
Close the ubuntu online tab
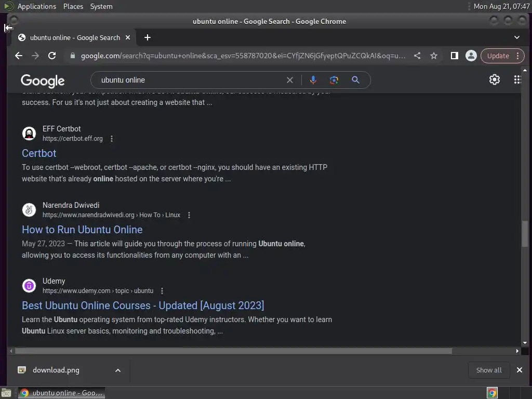(128, 37)
